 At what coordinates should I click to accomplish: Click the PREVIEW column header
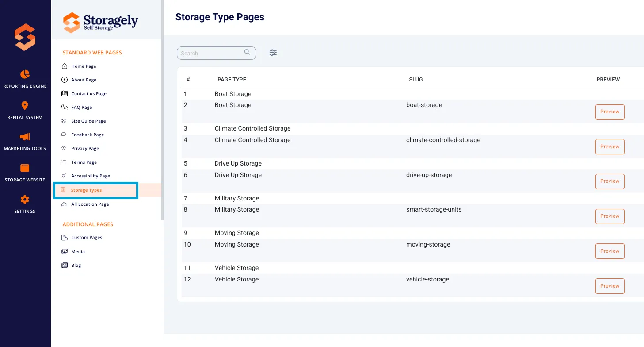click(x=608, y=80)
